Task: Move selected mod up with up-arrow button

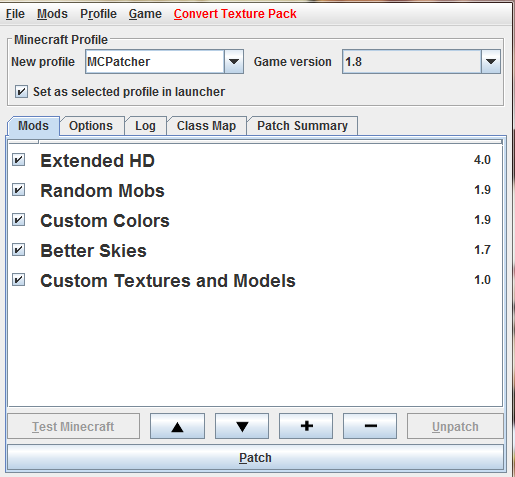Action: click(177, 426)
